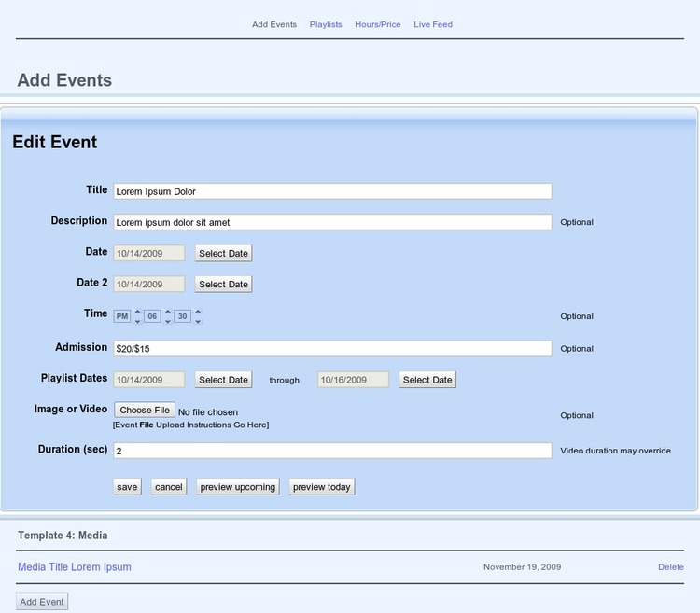This screenshot has height=613, width=700.
Task: Open the Media Title Lorem Ipsum event
Action: pyautogui.click(x=75, y=567)
